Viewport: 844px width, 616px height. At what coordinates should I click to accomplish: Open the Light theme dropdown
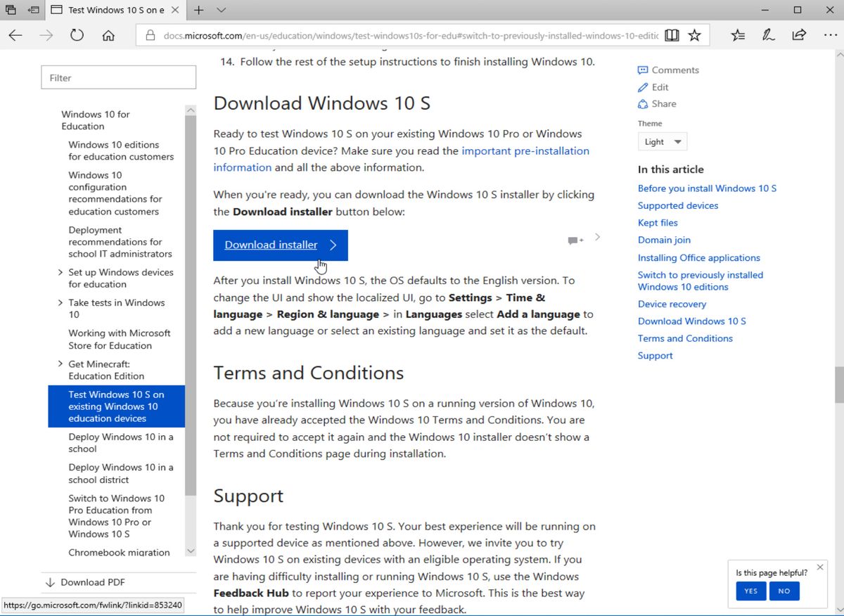tap(661, 141)
